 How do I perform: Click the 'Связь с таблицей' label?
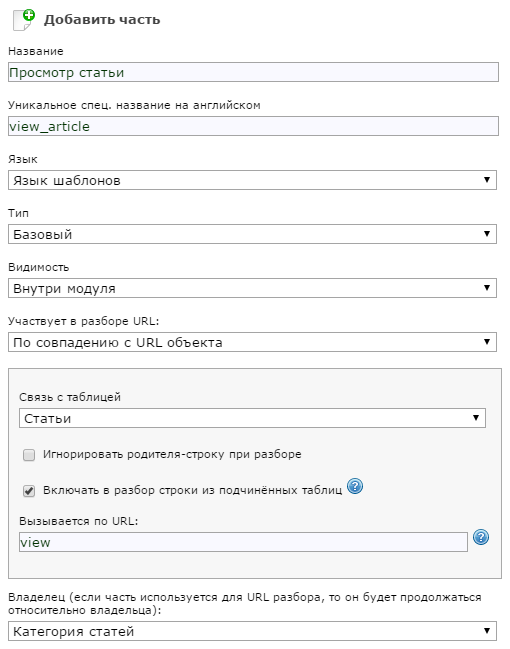click(70, 397)
